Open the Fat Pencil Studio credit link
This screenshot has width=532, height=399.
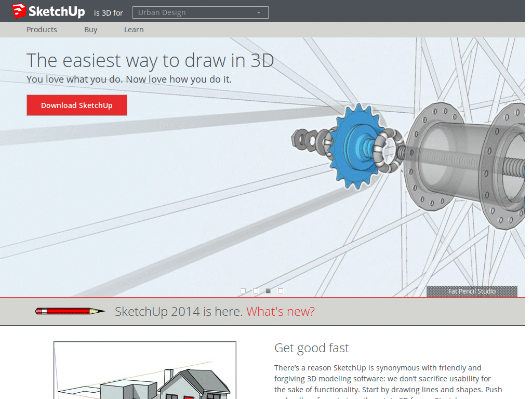tap(472, 291)
